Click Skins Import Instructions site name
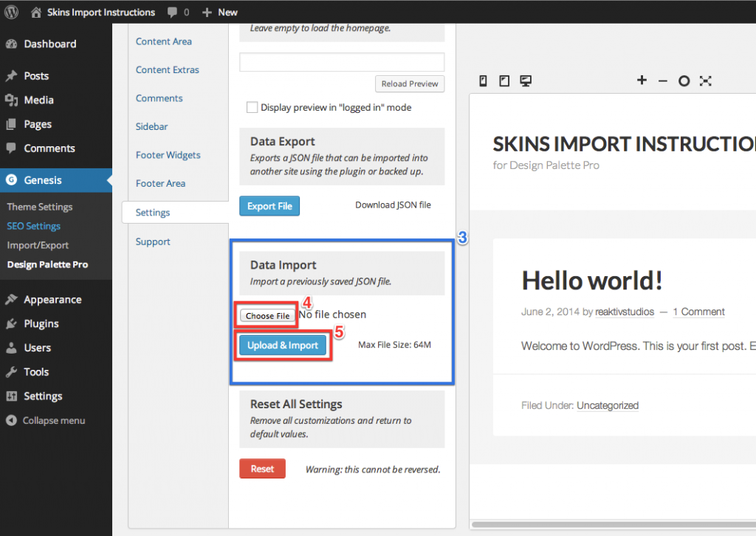This screenshot has height=536, width=756. coord(100,13)
